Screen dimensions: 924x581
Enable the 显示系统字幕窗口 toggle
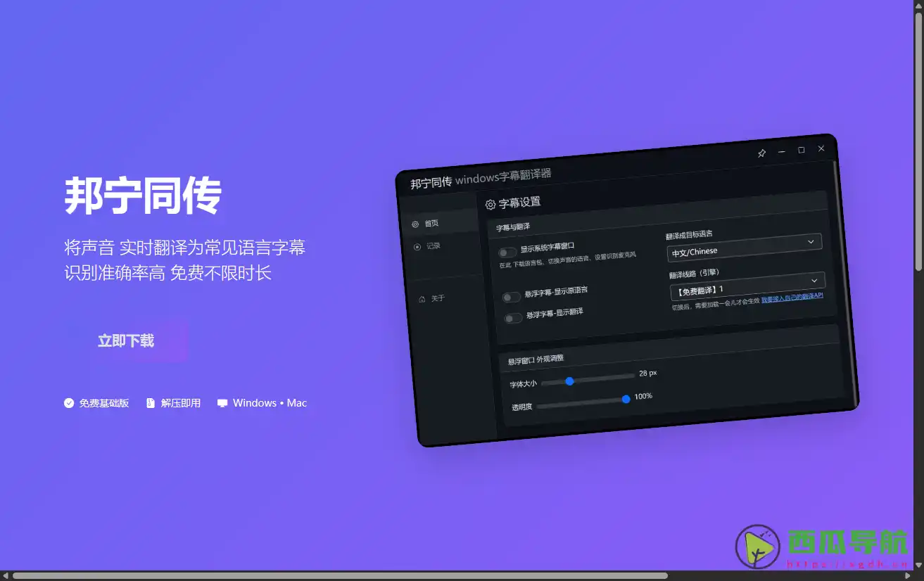click(507, 250)
